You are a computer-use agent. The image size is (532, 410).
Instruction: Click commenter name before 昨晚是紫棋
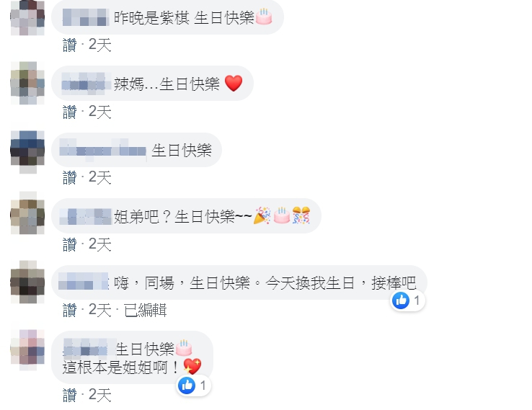pyautogui.click(x=86, y=17)
